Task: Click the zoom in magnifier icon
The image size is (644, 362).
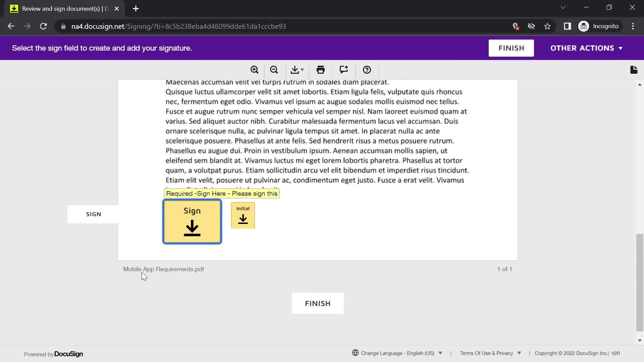Action: point(254,70)
